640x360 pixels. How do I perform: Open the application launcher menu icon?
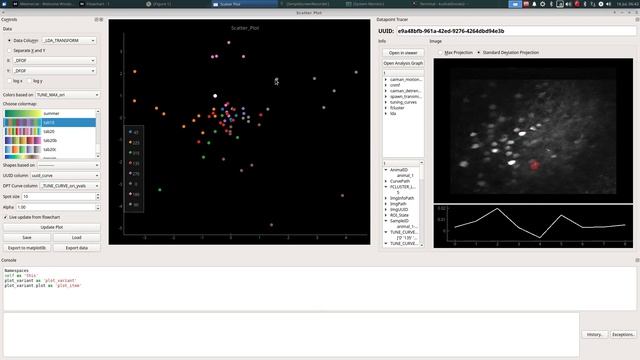4,4
